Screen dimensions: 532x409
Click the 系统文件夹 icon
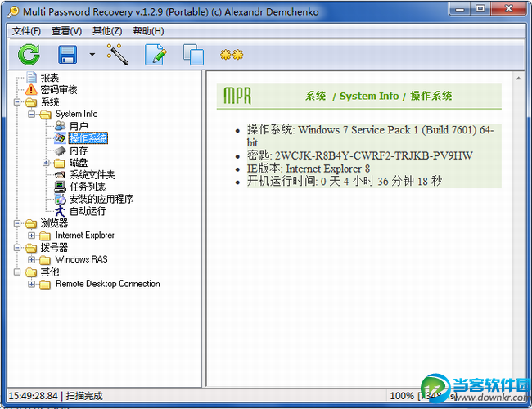tap(60, 175)
